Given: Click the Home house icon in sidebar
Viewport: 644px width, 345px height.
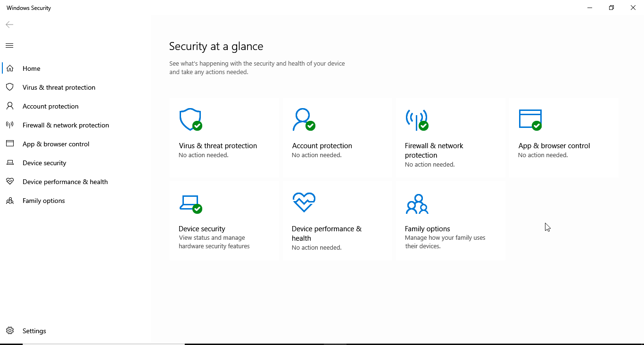Looking at the screenshot, I should tap(10, 68).
